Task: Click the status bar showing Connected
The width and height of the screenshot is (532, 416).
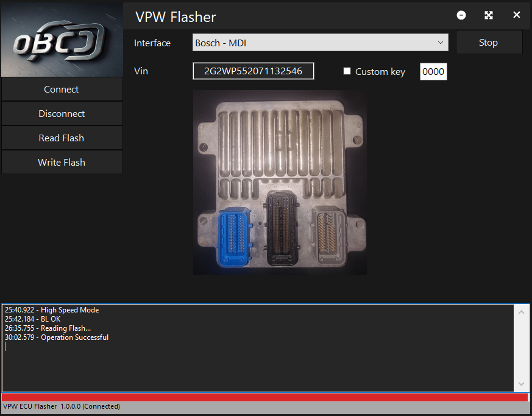Action: click(x=62, y=406)
